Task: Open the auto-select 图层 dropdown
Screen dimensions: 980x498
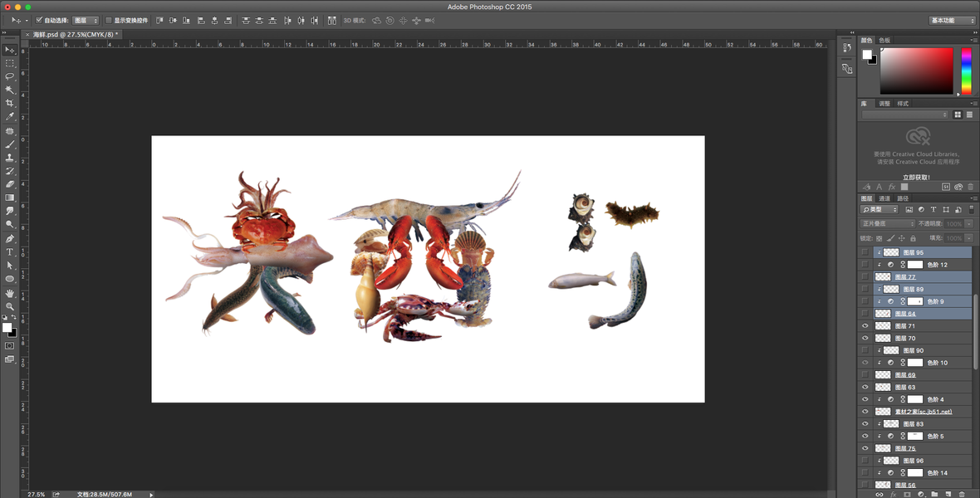Action: (86, 20)
